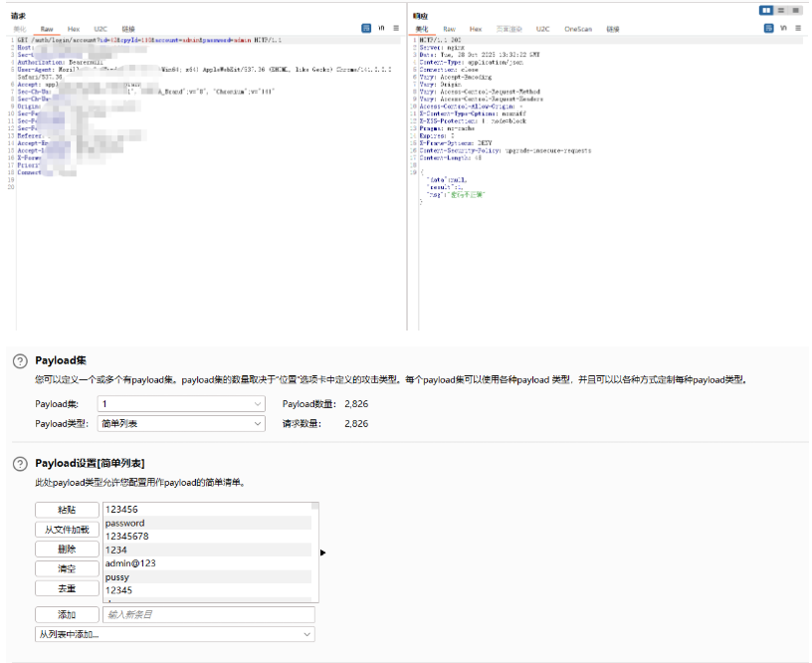
Task: Select 美化 tab in response panel
Action: [x=422, y=29]
